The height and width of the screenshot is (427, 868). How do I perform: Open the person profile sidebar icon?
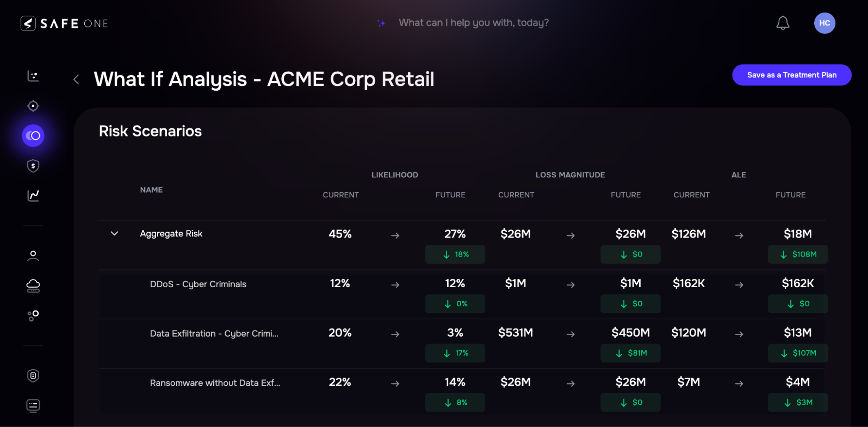(33, 256)
